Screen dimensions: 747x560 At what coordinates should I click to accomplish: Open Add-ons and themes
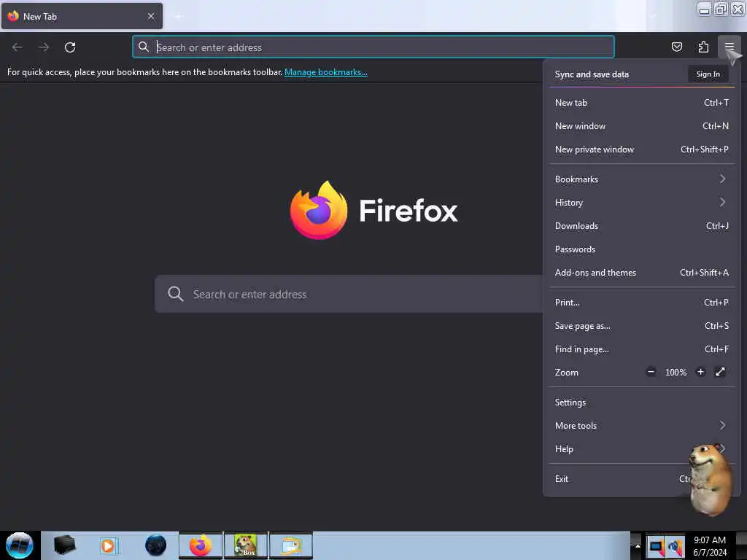coord(642,273)
